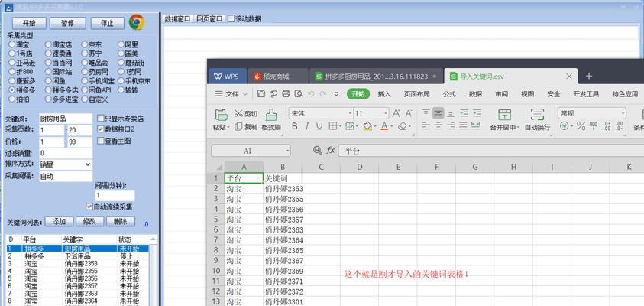Select the 自定义 radio button

coord(84,99)
